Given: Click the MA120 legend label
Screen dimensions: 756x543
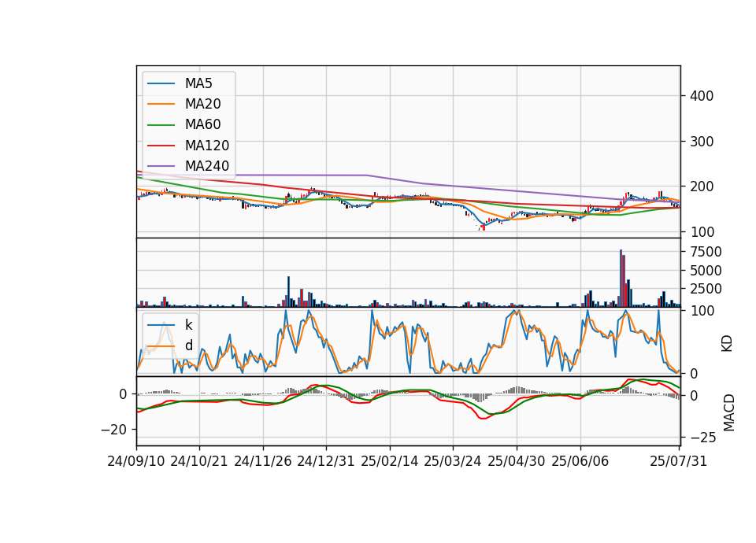Looking at the screenshot, I should pyautogui.click(x=207, y=146).
